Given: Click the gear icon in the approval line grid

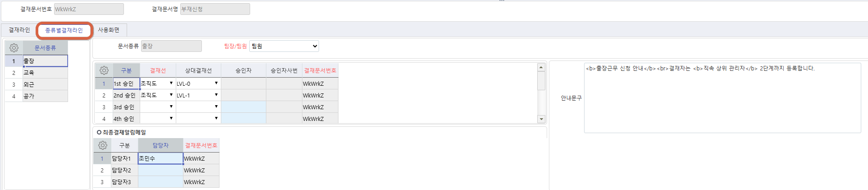Looking at the screenshot, I should (104, 70).
